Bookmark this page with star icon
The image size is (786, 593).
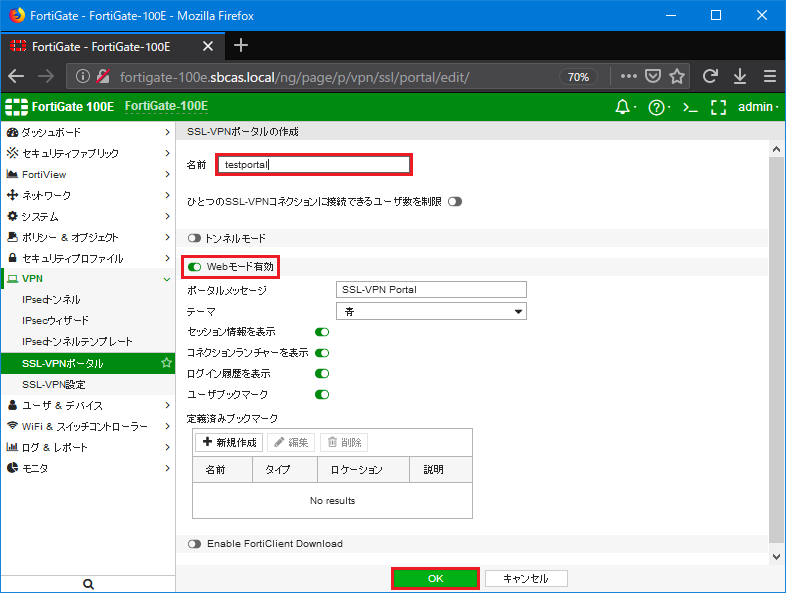click(x=677, y=76)
